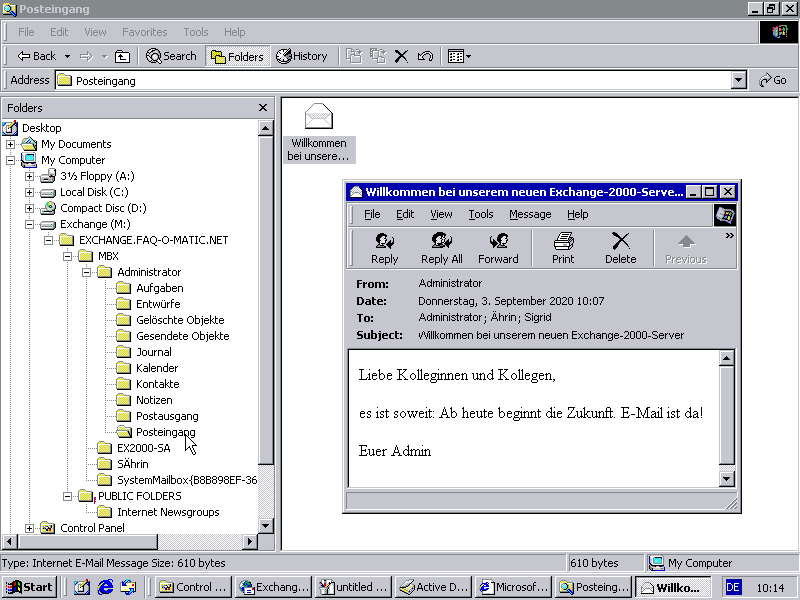Print the open message
Viewport: 800px width, 600px height.
point(563,248)
